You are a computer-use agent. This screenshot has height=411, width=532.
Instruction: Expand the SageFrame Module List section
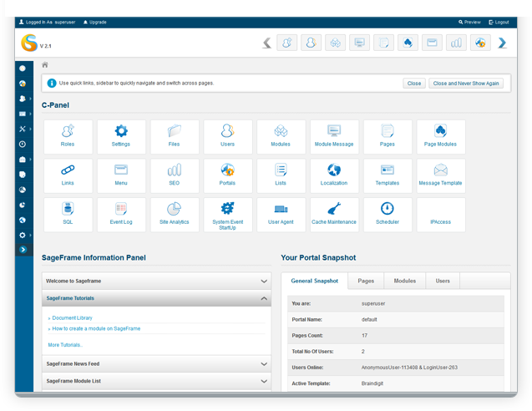156,381
